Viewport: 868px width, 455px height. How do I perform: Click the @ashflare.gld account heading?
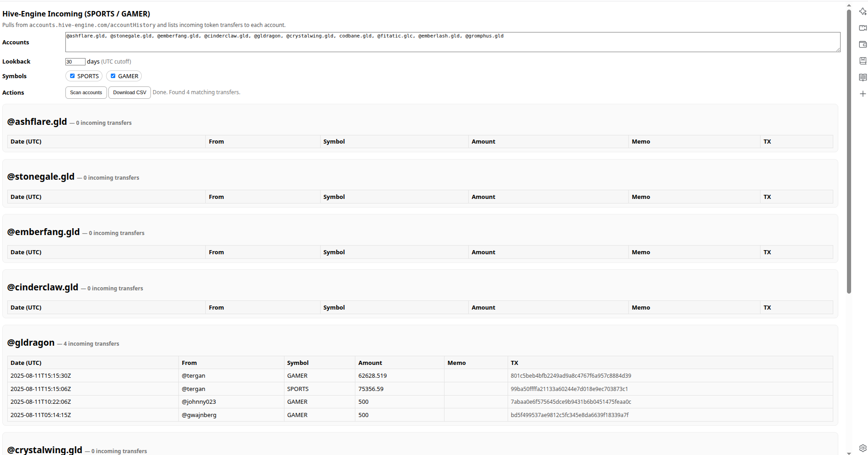coord(37,122)
